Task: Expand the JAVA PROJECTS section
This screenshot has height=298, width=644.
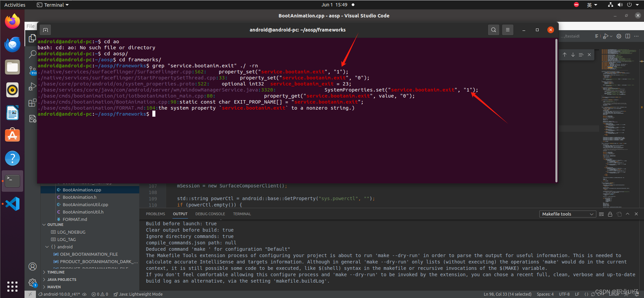Action: coord(62,280)
